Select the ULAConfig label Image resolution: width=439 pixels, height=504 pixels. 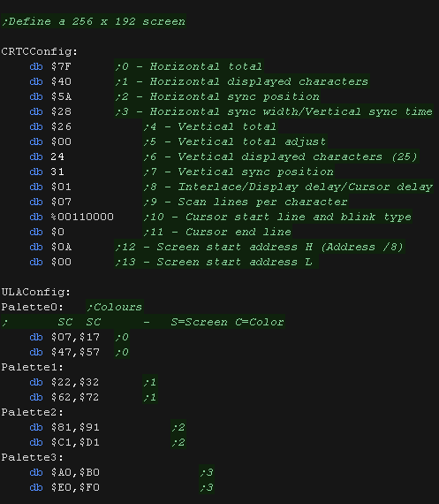point(35,292)
